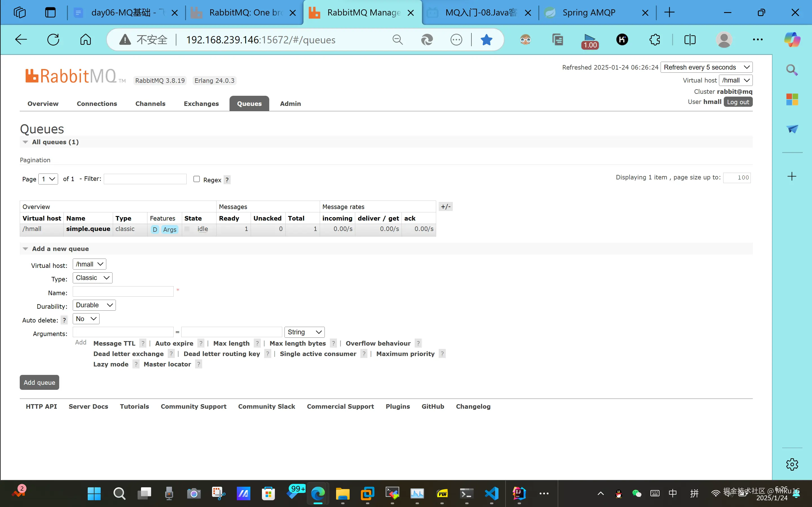The height and width of the screenshot is (507, 812).
Task: Open the simple.queue link
Action: pos(88,229)
